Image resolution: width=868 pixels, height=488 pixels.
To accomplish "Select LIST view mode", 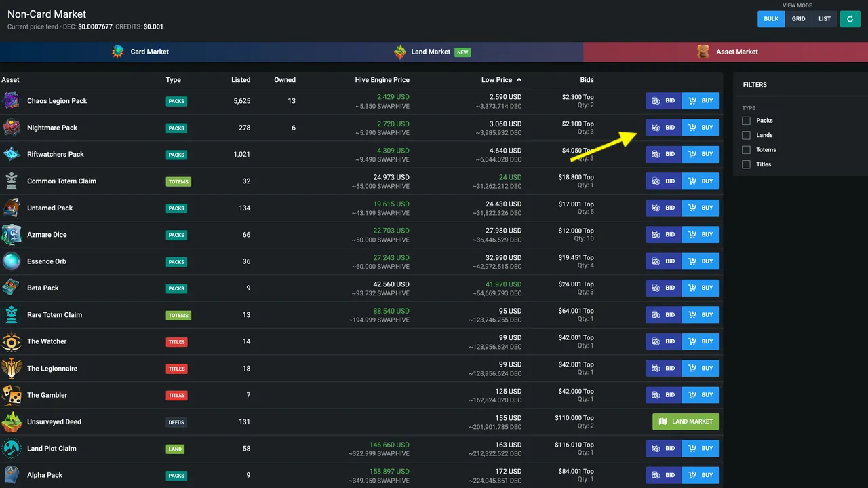I will pos(825,19).
